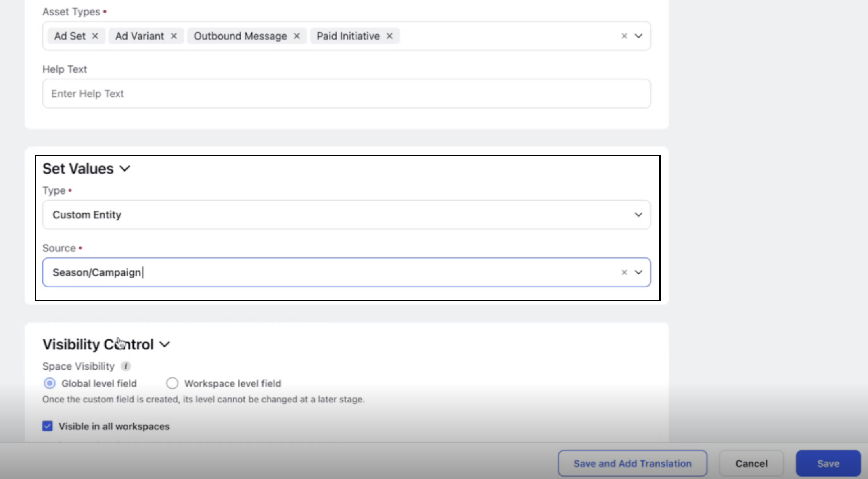Clear all selected Asset Types
Viewport: 868px width, 479px height.
pos(624,36)
